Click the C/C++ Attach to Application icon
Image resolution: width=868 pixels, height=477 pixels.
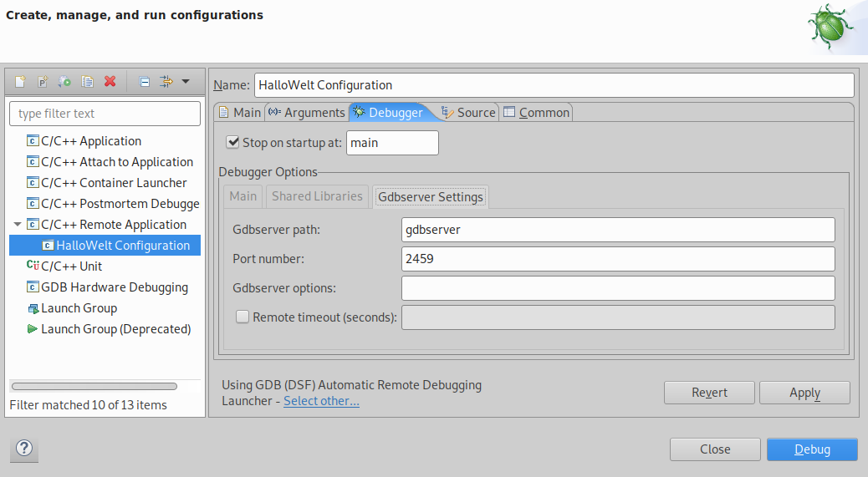(33, 161)
